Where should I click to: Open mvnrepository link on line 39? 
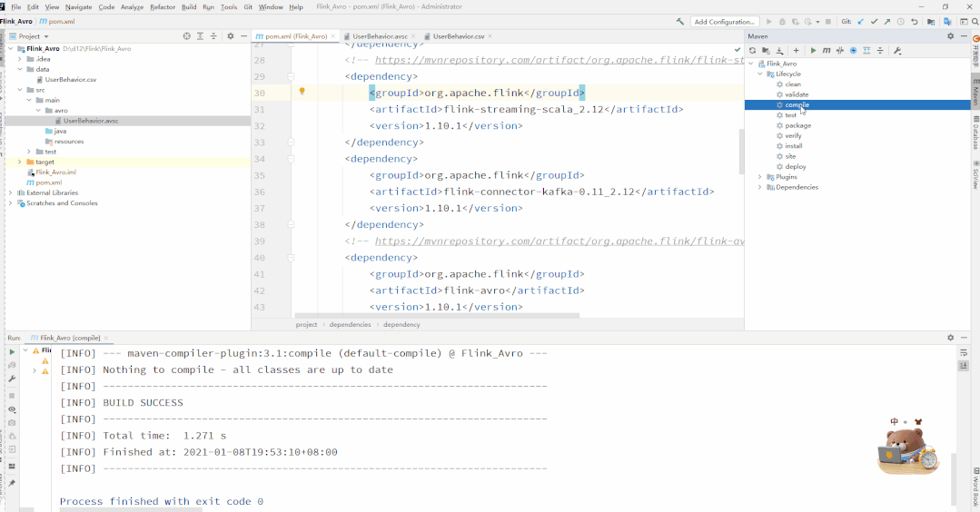point(559,241)
